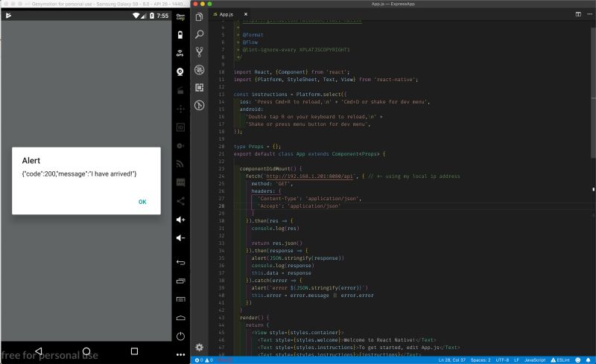Click 'componentDidMount' in code
The width and height of the screenshot is (596, 364).
pyautogui.click(x=264, y=169)
